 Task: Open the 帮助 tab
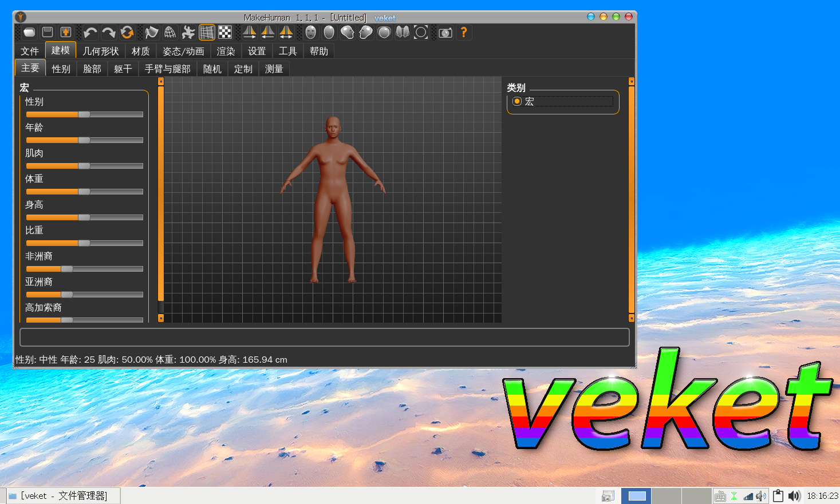319,51
